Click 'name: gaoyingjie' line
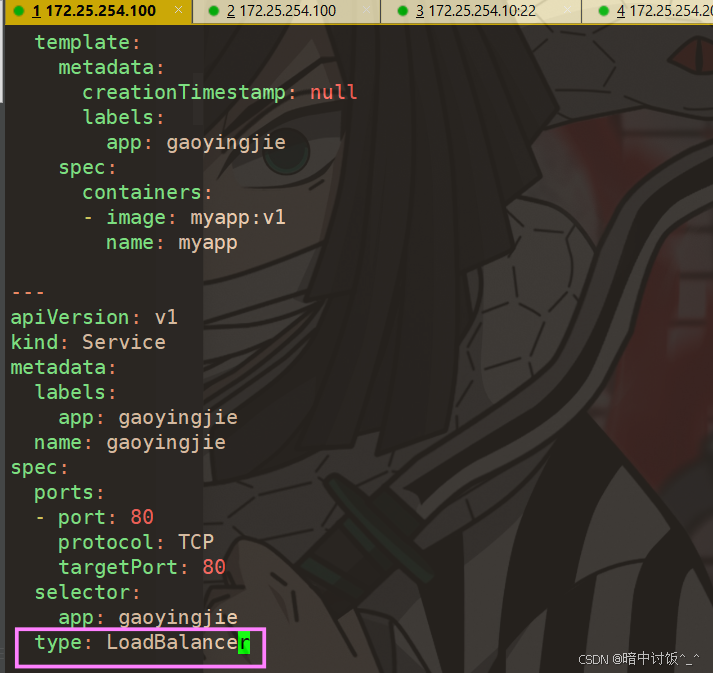This screenshot has width=713, height=673. point(130,442)
